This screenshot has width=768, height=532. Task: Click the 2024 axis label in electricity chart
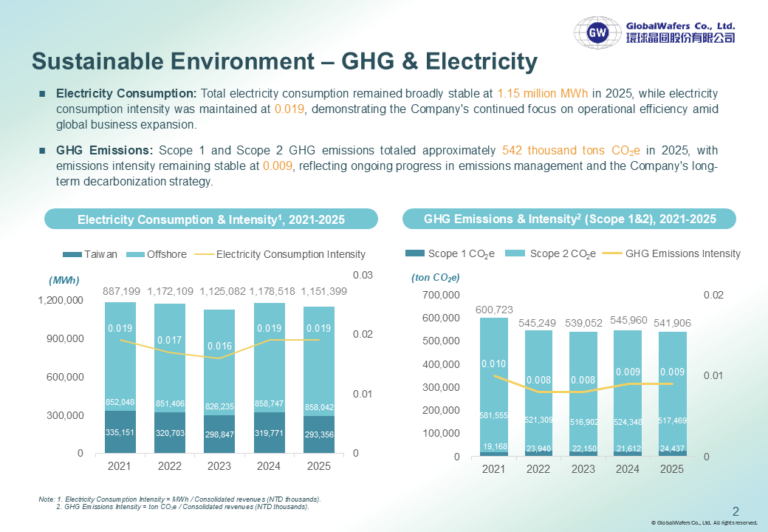(269, 466)
